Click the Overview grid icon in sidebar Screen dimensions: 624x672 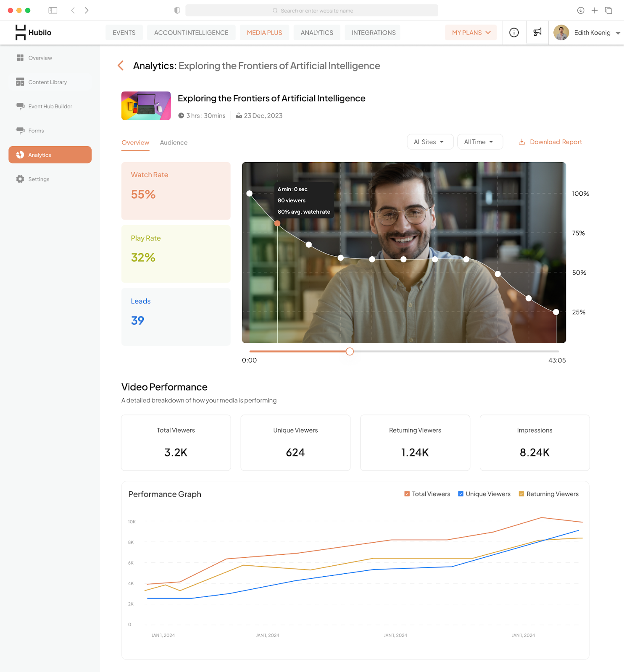20,58
